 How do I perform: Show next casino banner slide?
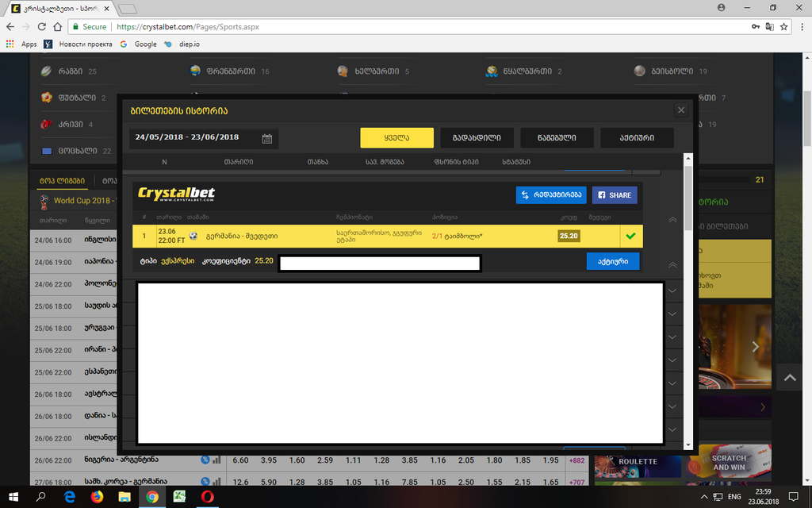(755, 346)
